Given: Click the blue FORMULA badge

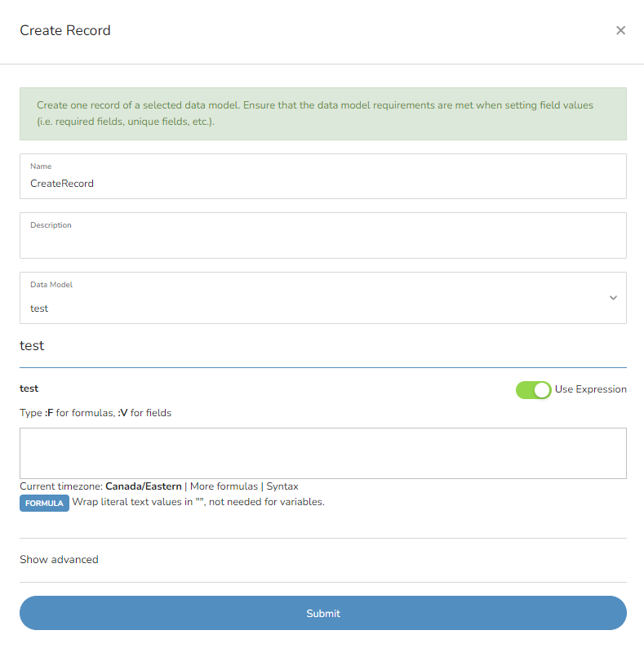Looking at the screenshot, I should [44, 504].
